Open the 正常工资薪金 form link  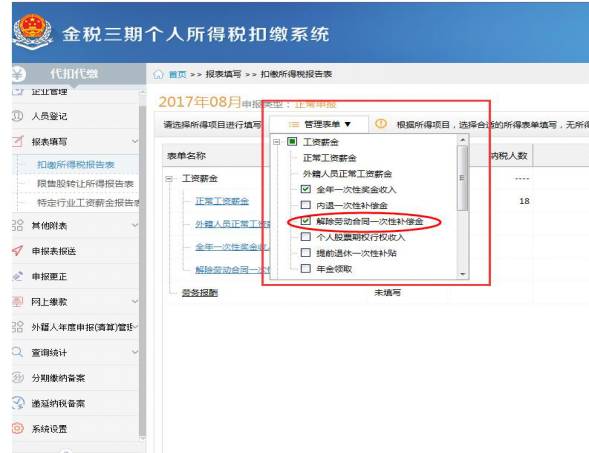[222, 201]
